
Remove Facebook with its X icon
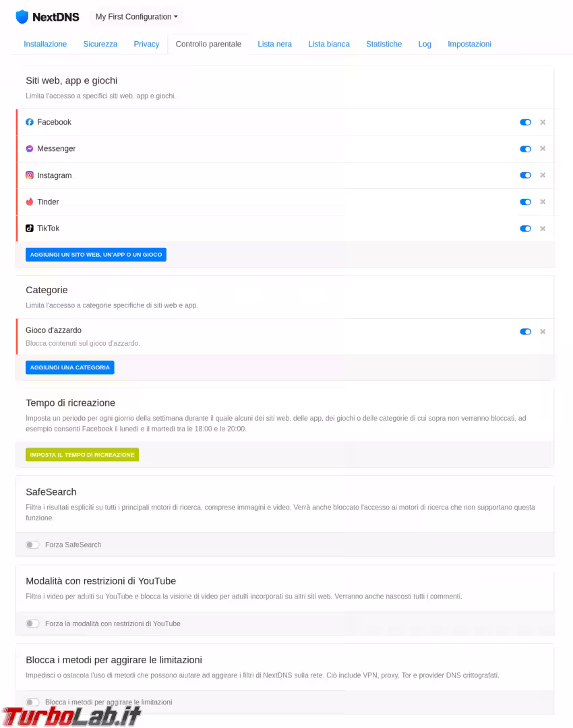click(543, 122)
